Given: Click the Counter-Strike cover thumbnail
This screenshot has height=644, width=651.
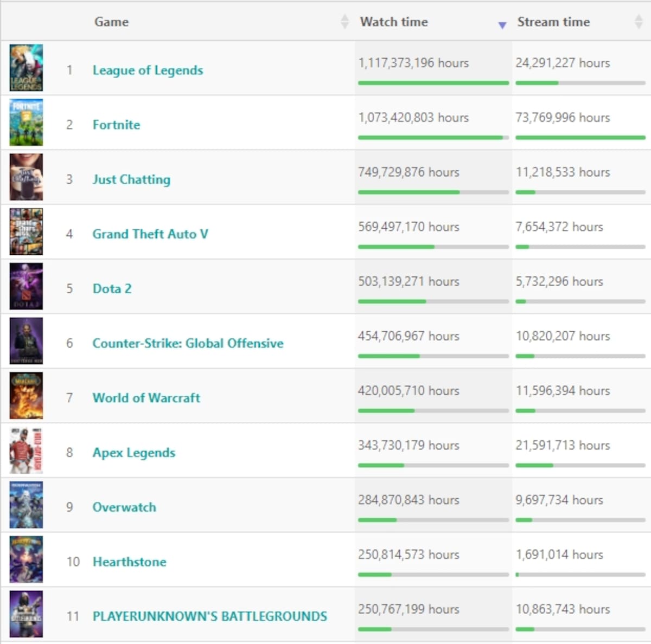Looking at the screenshot, I should click(26, 341).
